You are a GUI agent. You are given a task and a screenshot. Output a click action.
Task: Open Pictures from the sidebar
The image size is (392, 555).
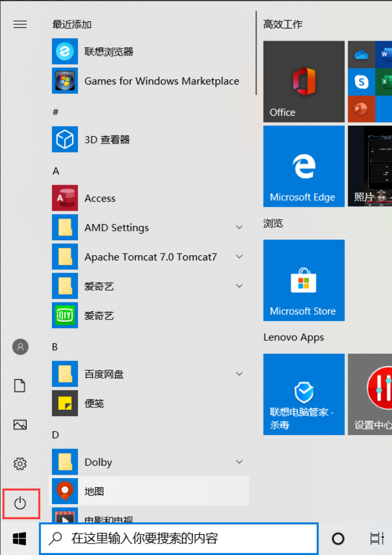(20, 424)
